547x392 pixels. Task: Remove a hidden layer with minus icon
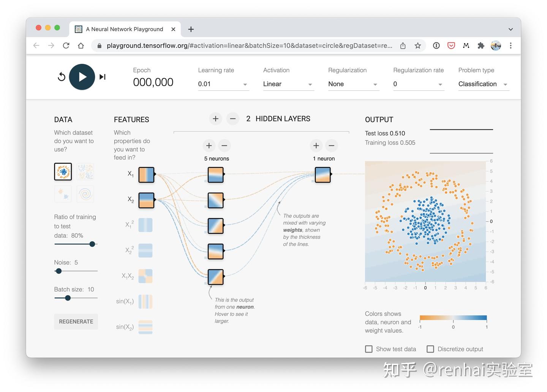(233, 119)
